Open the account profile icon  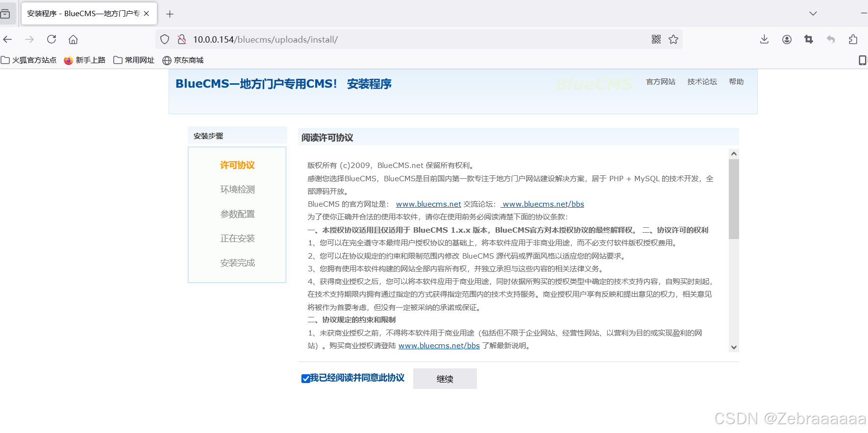pyautogui.click(x=787, y=39)
